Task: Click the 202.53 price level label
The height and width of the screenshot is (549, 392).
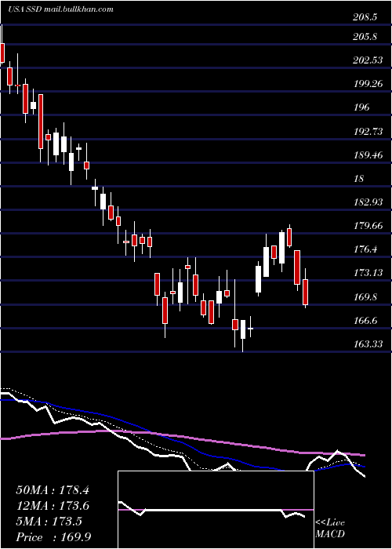Action: 368,60
